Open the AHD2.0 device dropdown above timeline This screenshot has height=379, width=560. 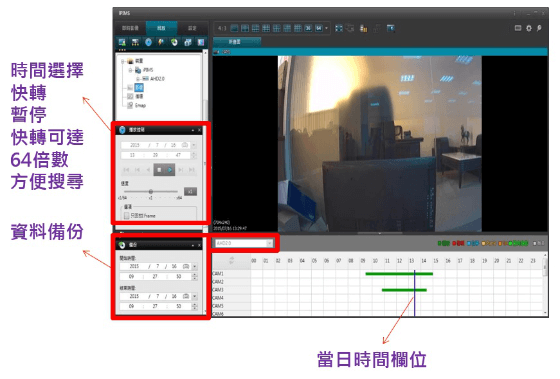tap(244, 243)
